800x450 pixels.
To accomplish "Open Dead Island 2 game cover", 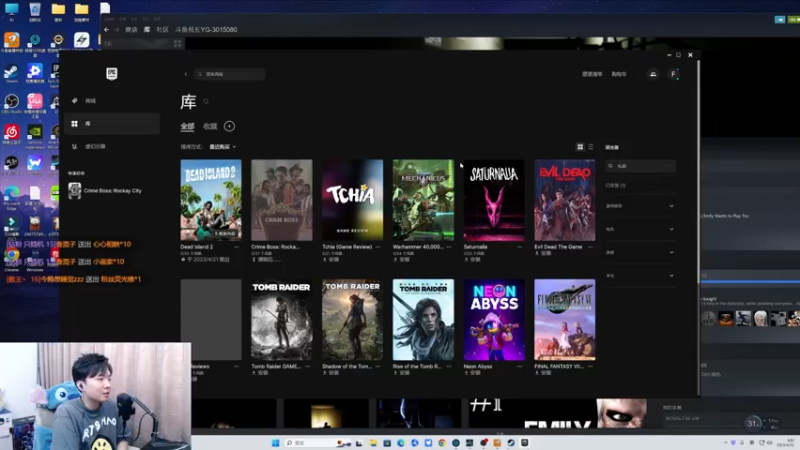I will click(211, 199).
